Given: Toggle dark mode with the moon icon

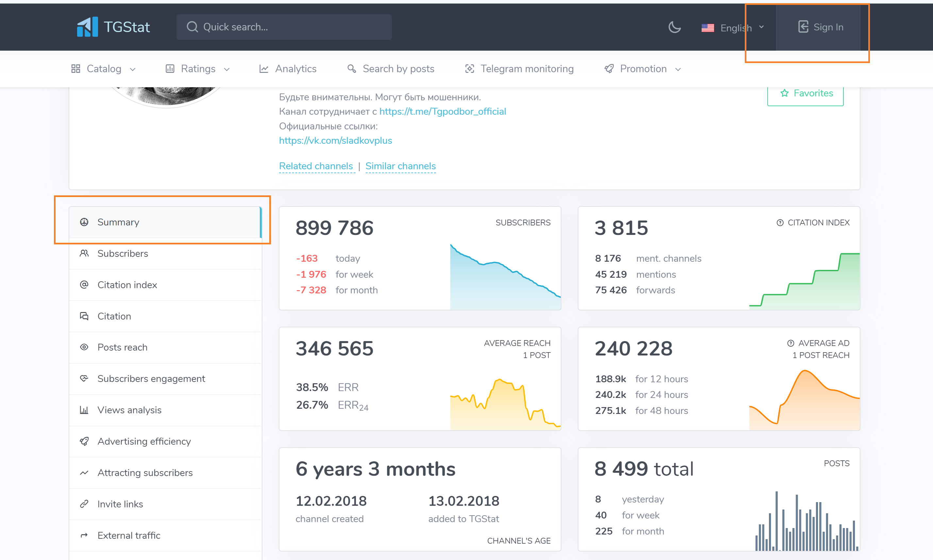Looking at the screenshot, I should coord(675,27).
